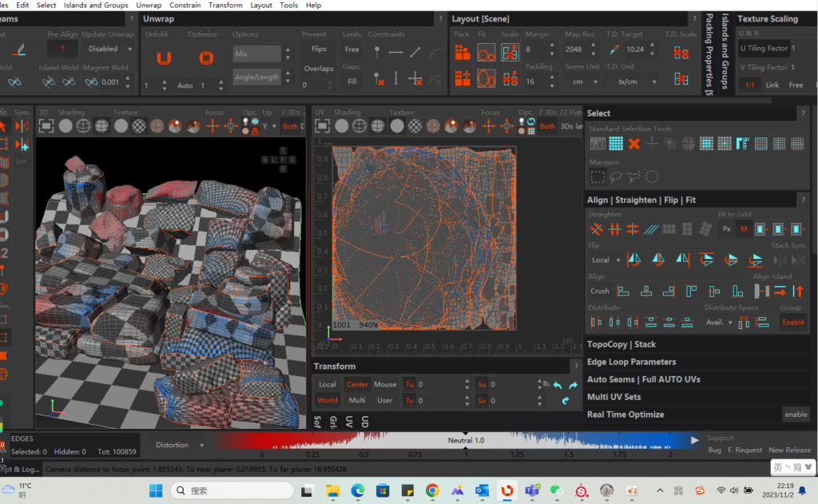Image resolution: width=818 pixels, height=504 pixels.
Task: Toggle Prevent Overlaps option
Action: pos(319,69)
